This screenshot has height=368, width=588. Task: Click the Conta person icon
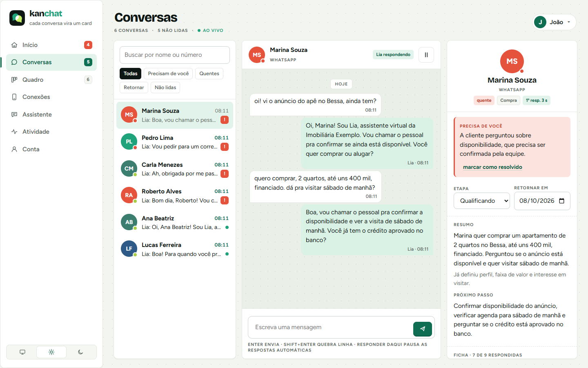tap(14, 149)
